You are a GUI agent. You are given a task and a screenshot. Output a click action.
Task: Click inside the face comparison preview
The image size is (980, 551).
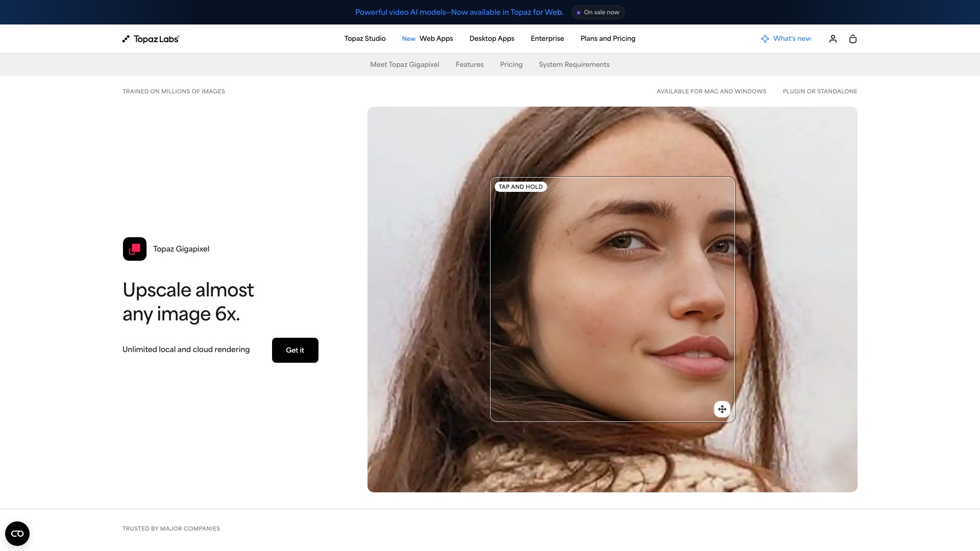(612, 299)
